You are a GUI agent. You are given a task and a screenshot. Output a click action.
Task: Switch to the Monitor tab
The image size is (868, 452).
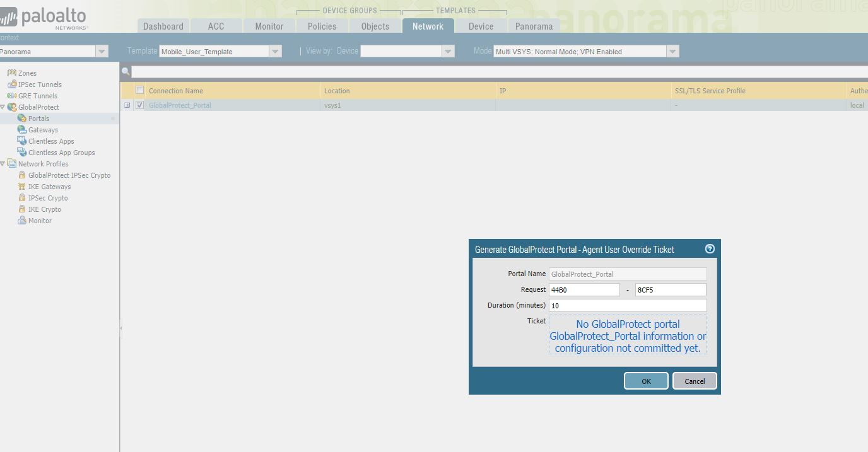point(269,26)
